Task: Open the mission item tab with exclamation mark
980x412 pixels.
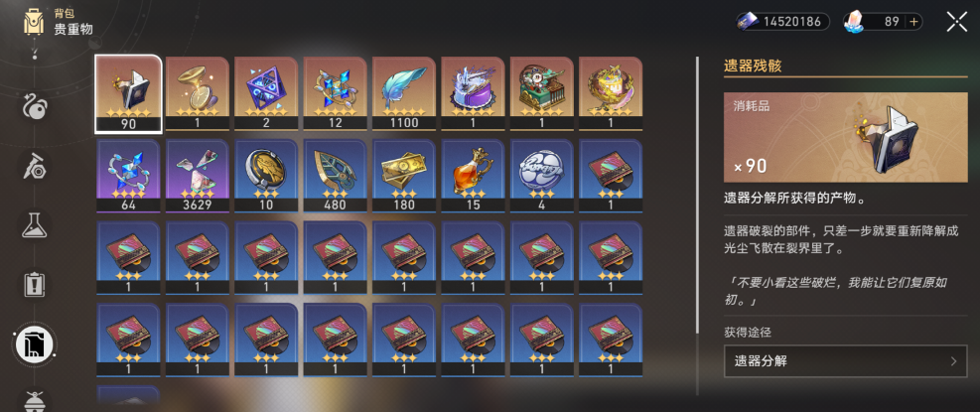Action: [x=35, y=285]
